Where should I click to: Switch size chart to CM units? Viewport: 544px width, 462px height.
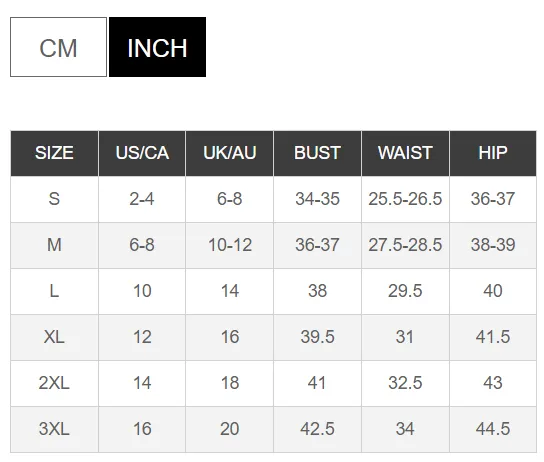pyautogui.click(x=58, y=47)
